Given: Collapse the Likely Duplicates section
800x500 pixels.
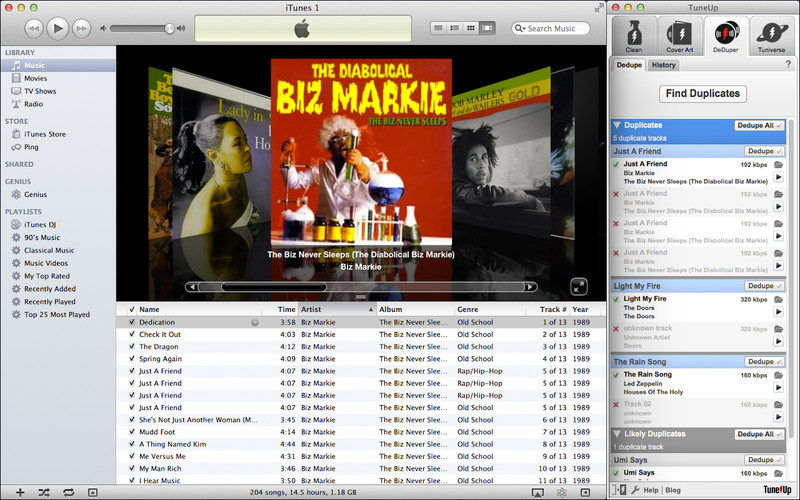Looking at the screenshot, I should [x=617, y=434].
